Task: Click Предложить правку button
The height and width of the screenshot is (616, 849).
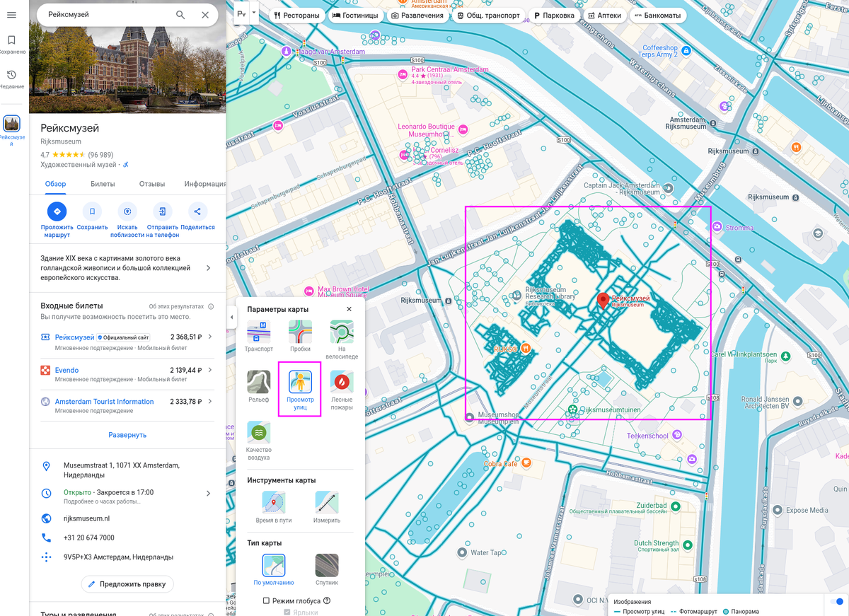Action: [127, 584]
